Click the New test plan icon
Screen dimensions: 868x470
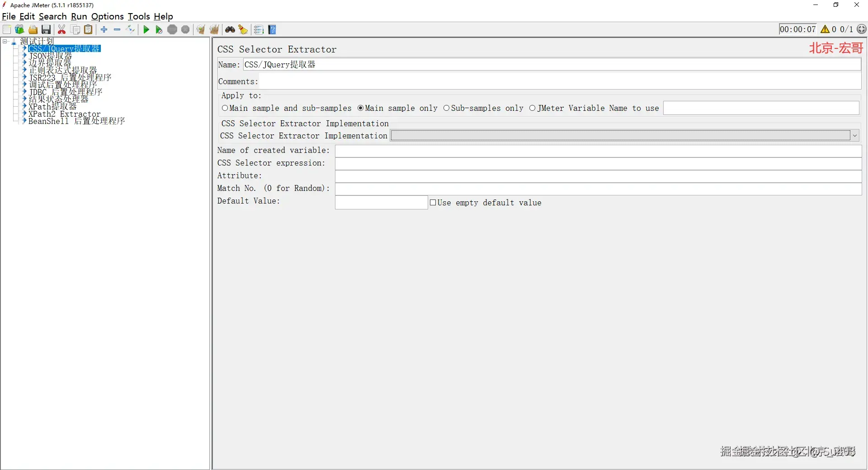[7, 30]
